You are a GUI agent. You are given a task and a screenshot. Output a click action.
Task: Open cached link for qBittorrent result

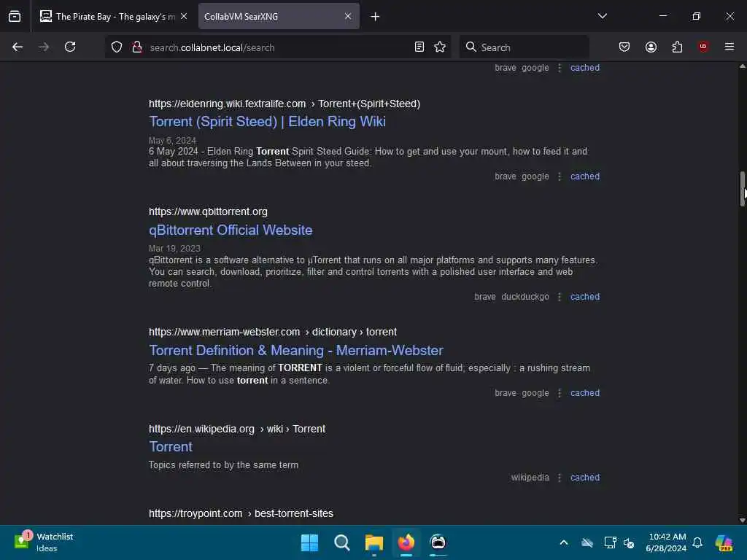coord(585,297)
